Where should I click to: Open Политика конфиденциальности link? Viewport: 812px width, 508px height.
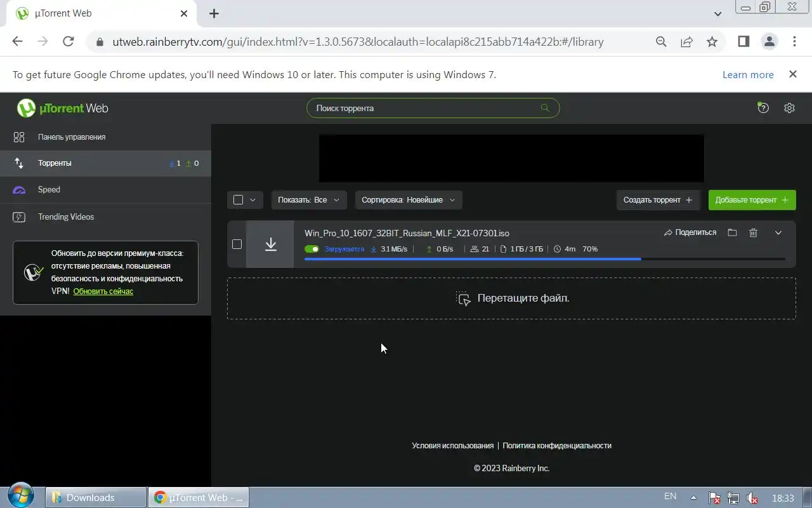[x=557, y=446]
